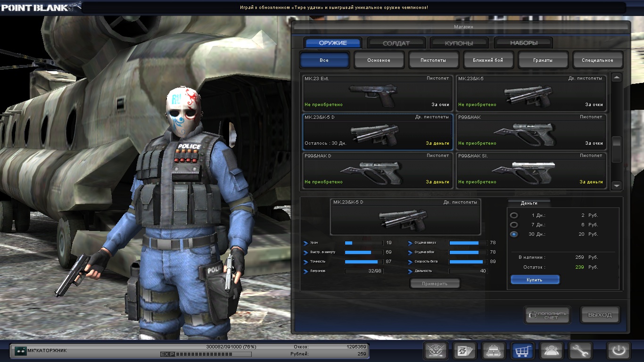Filter weapons by Ближний бой
Image resolution: width=644 pixels, height=362 pixels.
(x=488, y=60)
